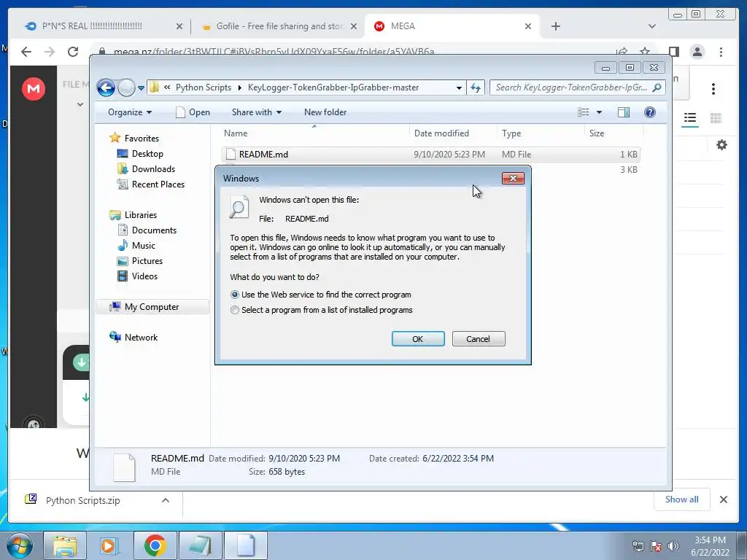Bookmark this page star icon
Screen dimensions: 747x560
(645, 52)
